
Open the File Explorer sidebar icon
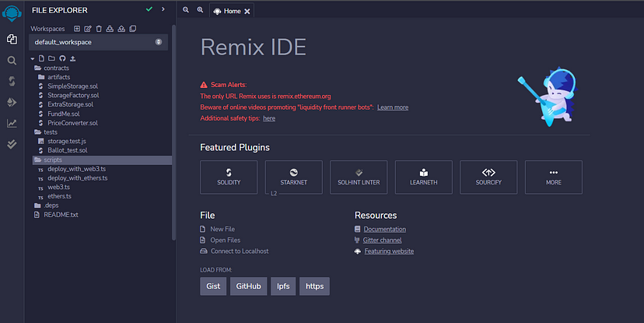click(12, 39)
